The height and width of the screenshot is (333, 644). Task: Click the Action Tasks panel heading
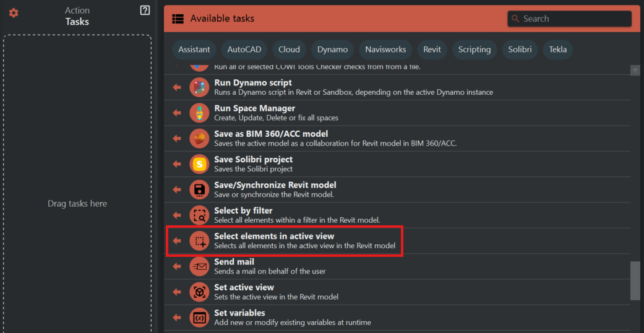click(x=77, y=16)
